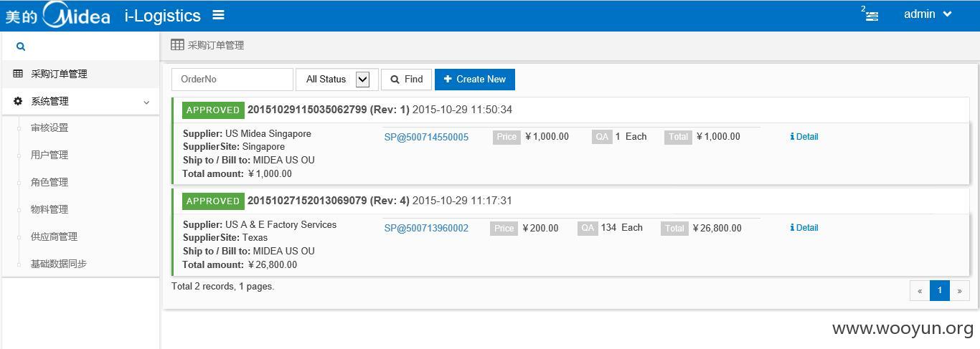Screen dimensions: 980x349
Task: Click 'Total 2 records, 1 pages.' text
Action: (x=223, y=286)
